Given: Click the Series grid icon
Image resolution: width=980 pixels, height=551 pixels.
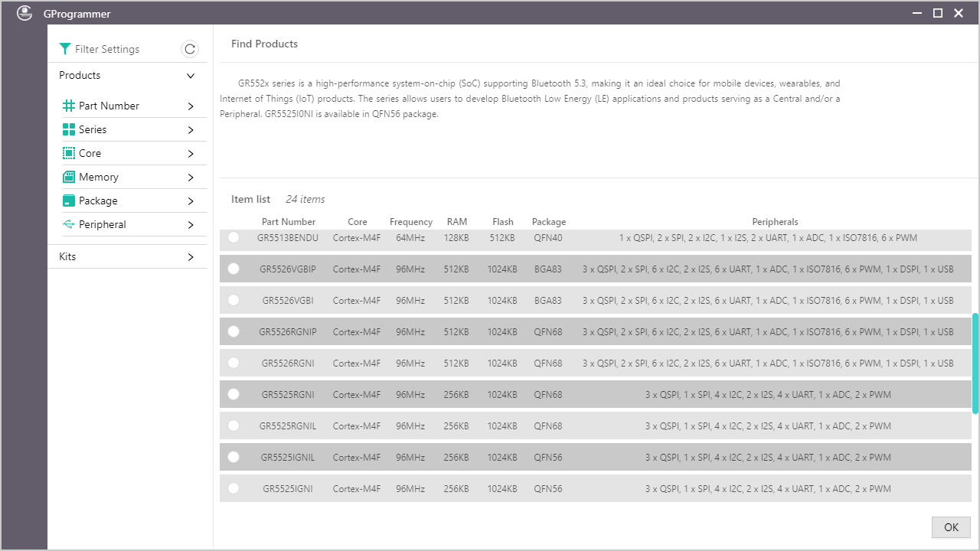Looking at the screenshot, I should [69, 129].
